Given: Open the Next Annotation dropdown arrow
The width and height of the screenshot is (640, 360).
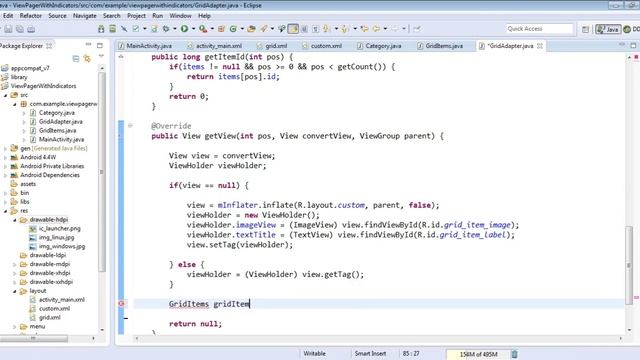Looking at the screenshot, I should [x=336, y=29].
